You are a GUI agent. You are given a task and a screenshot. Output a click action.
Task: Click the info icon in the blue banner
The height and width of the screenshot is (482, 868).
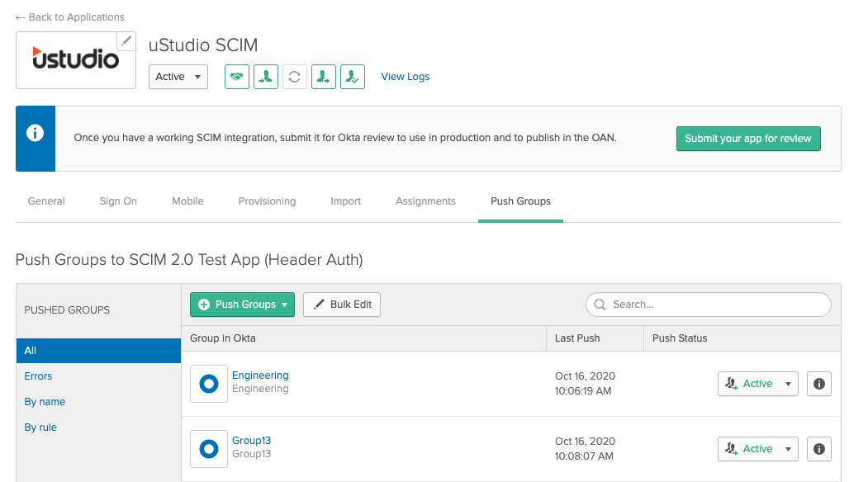[35, 134]
